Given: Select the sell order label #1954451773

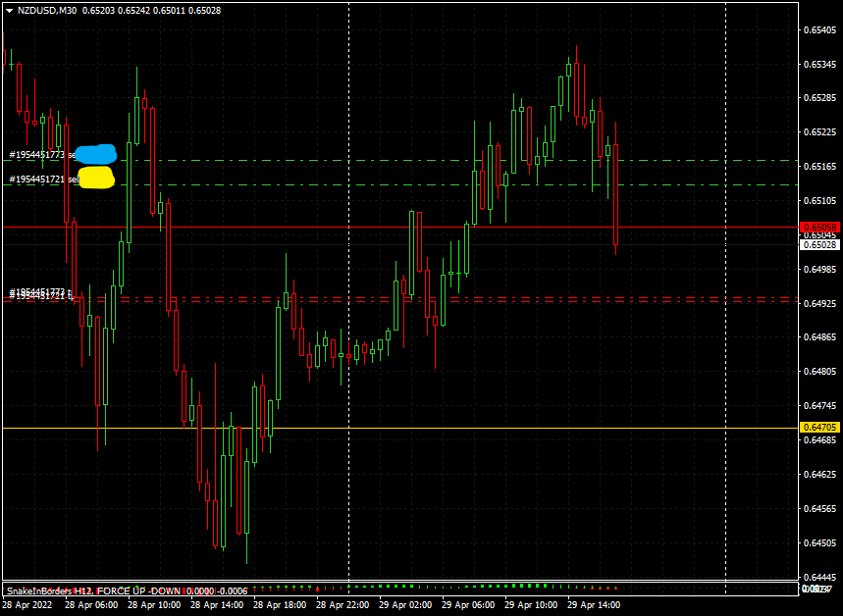Looking at the screenshot, I should click(x=43, y=155).
